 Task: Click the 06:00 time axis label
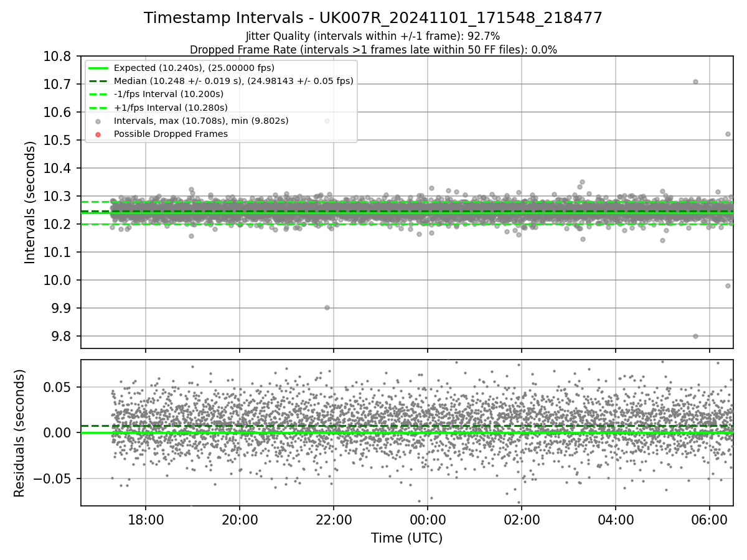(x=710, y=519)
